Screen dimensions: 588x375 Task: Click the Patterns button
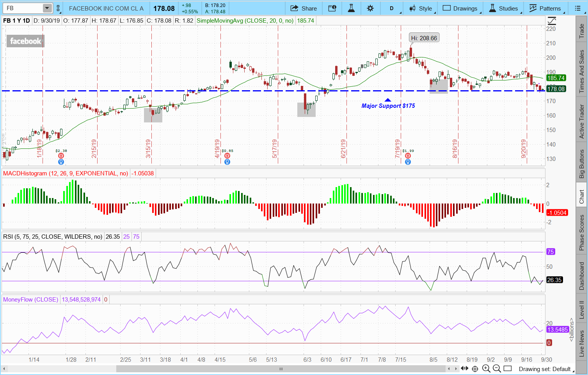[545, 8]
